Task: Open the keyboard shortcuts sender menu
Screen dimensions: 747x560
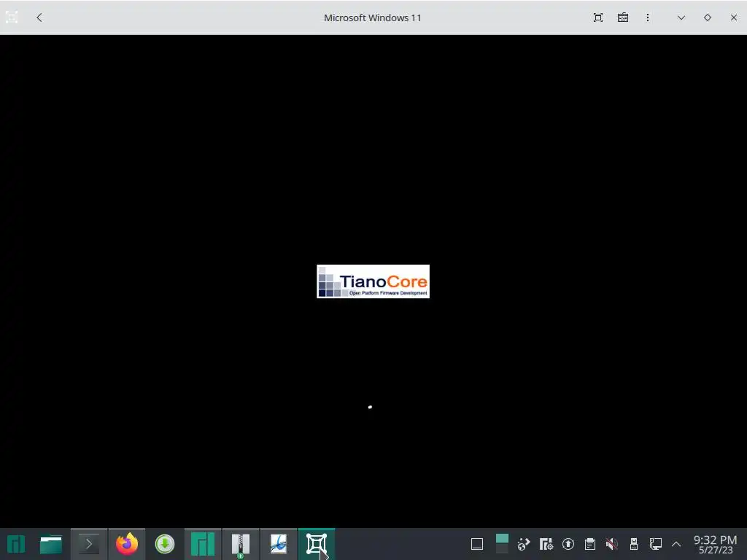Action: 623,17
